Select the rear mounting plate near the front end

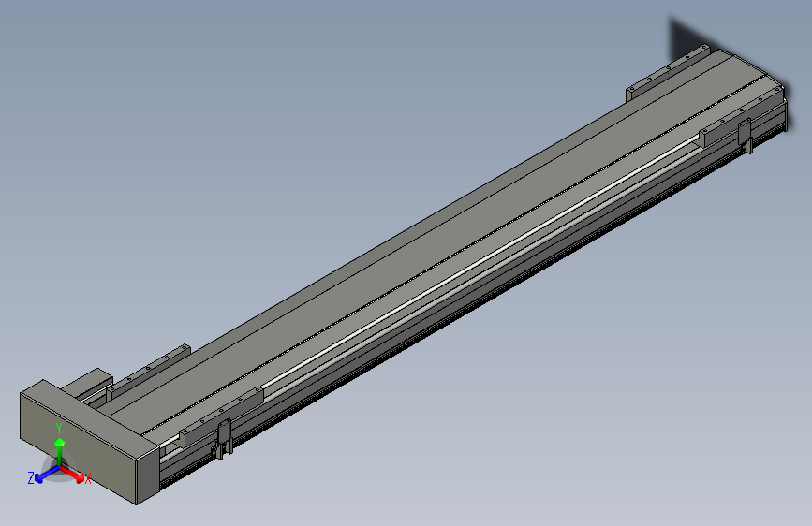tap(149, 372)
